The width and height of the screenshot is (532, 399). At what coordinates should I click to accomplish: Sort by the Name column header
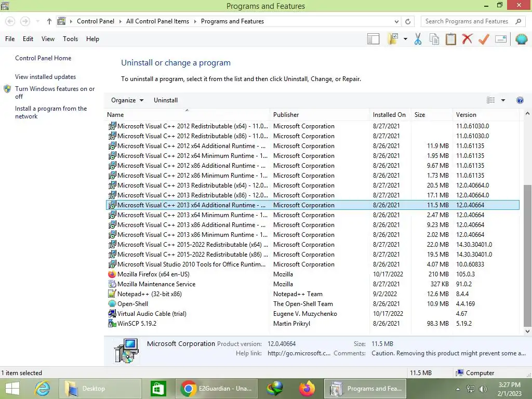(187, 115)
